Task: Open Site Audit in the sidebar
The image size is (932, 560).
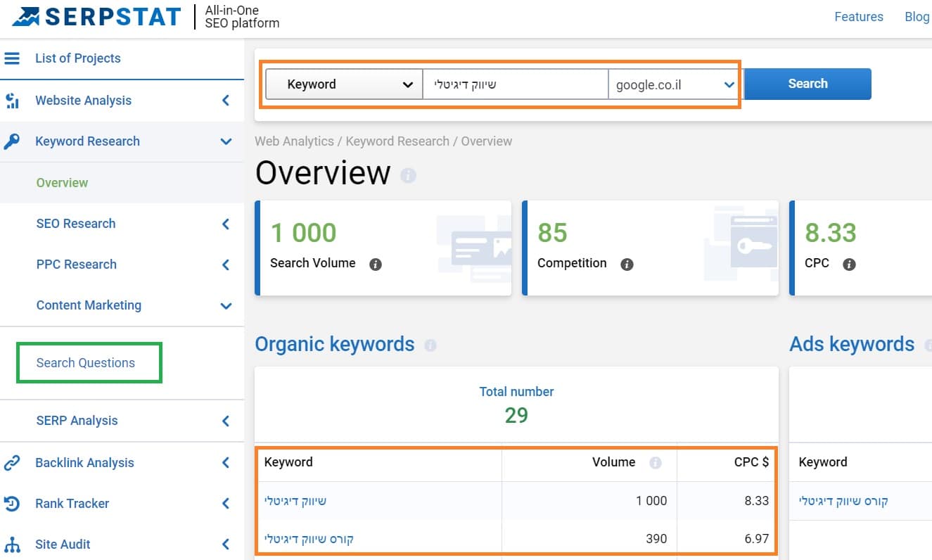Action: [63, 545]
